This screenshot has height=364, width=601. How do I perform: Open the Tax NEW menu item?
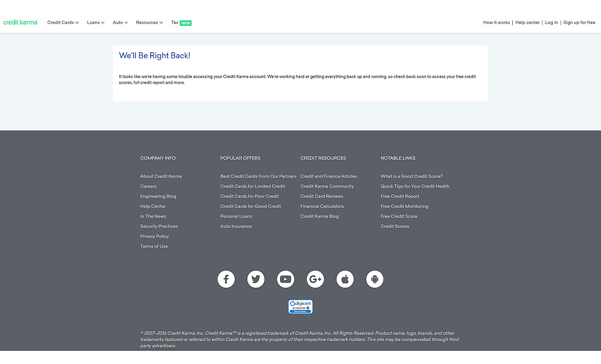coord(181,23)
